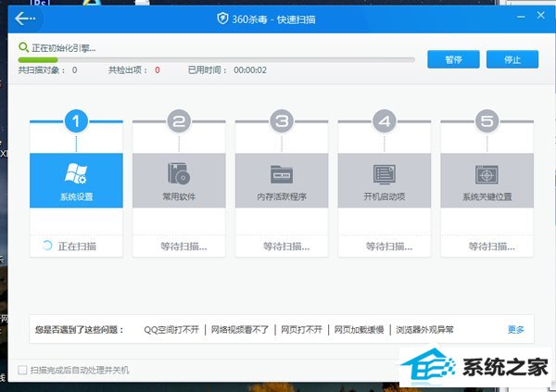Image resolution: width=556 pixels, height=392 pixels.
Task: Stop the scan with 停止 button
Action: pos(512,59)
